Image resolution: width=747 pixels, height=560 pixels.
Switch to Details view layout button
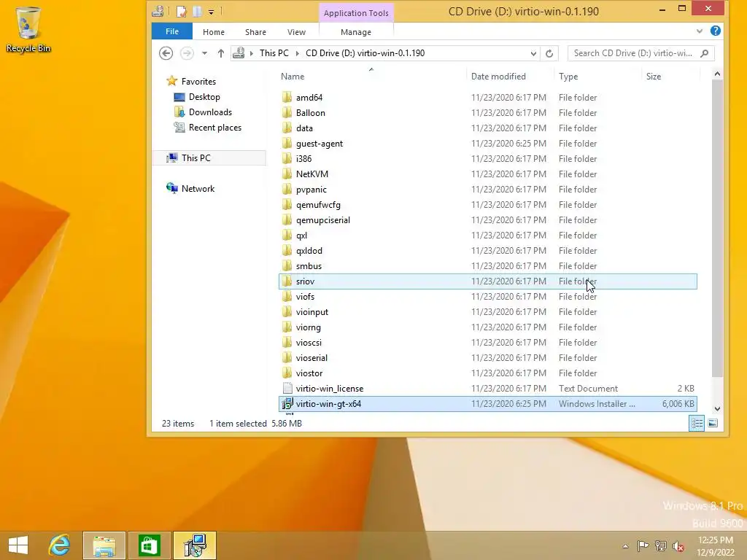tap(697, 423)
